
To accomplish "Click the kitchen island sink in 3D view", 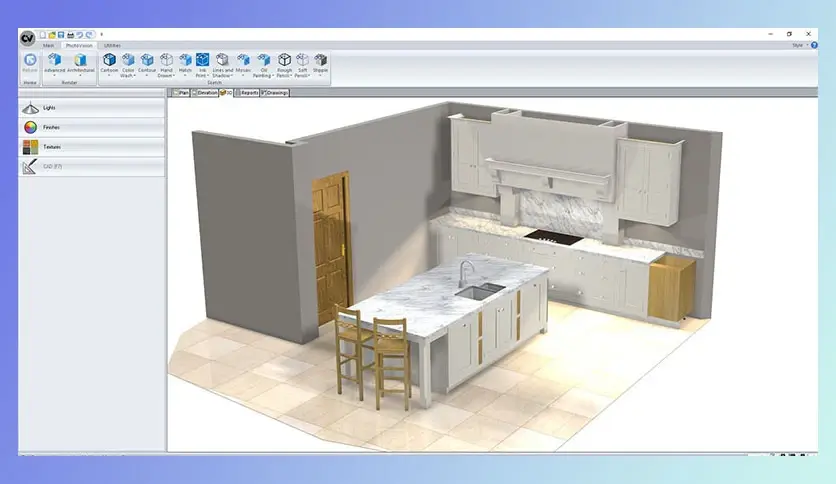I will coord(474,292).
